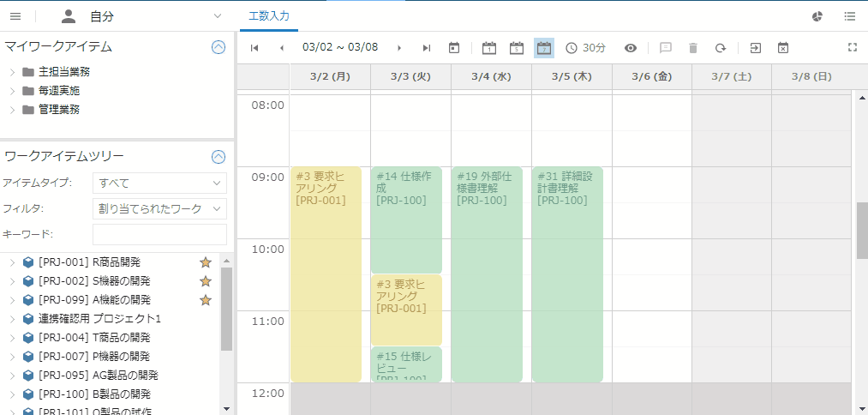Select 連携確認用 プロジェクト1

point(99,319)
